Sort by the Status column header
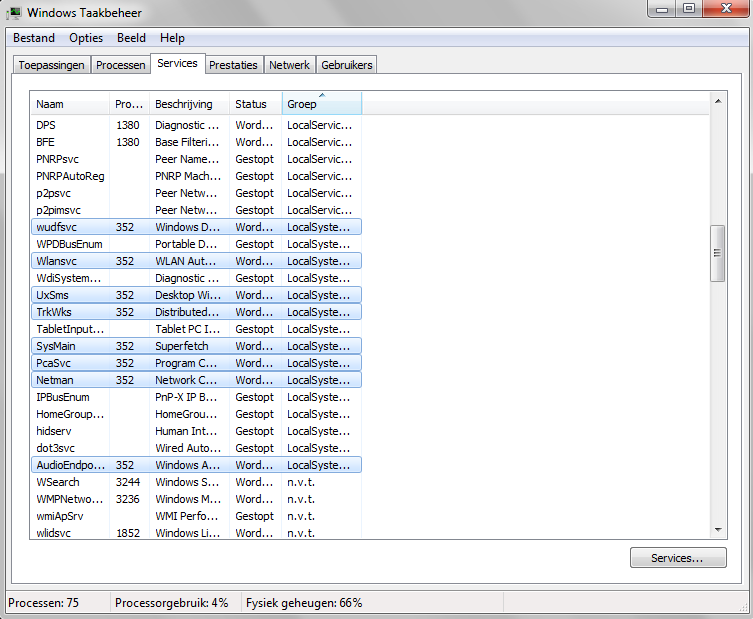The height and width of the screenshot is (619, 753). pos(255,104)
